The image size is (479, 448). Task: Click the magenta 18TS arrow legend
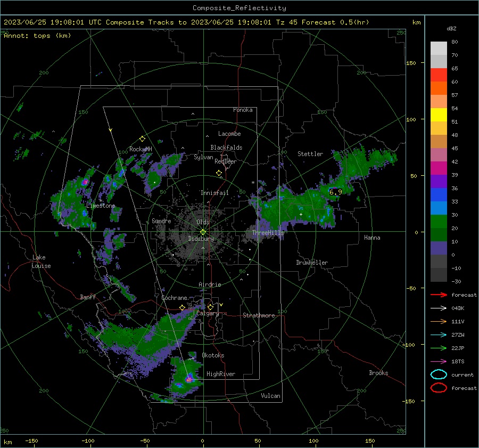pyautogui.click(x=439, y=362)
